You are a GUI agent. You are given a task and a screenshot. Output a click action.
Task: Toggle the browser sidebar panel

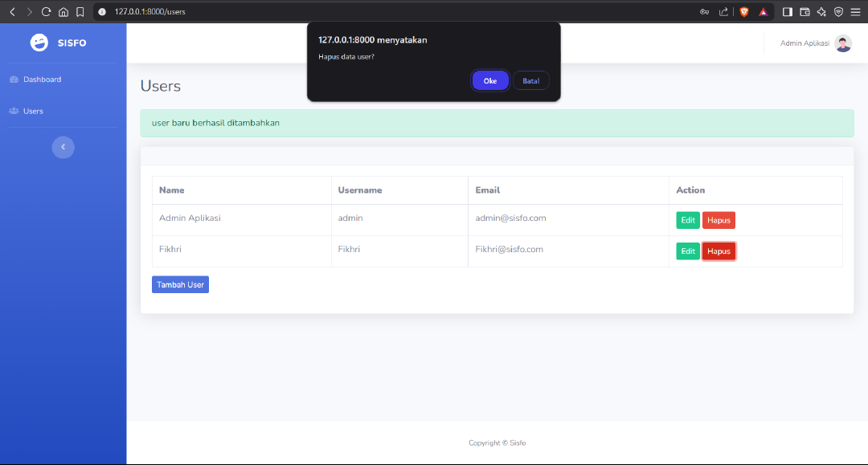tap(787, 12)
